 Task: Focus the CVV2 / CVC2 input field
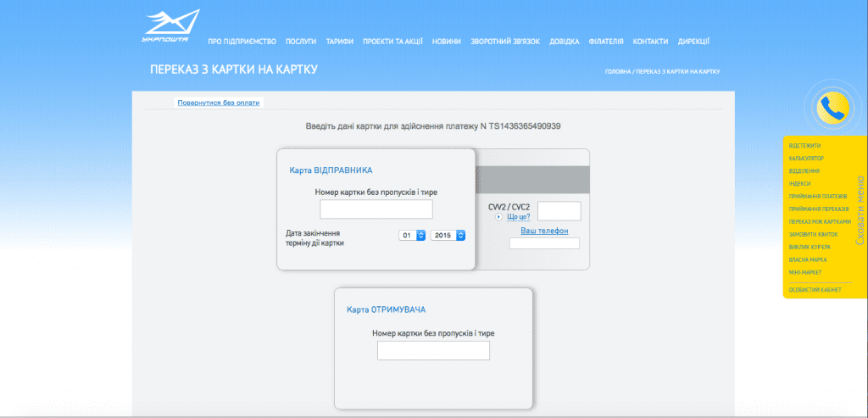[559, 211]
